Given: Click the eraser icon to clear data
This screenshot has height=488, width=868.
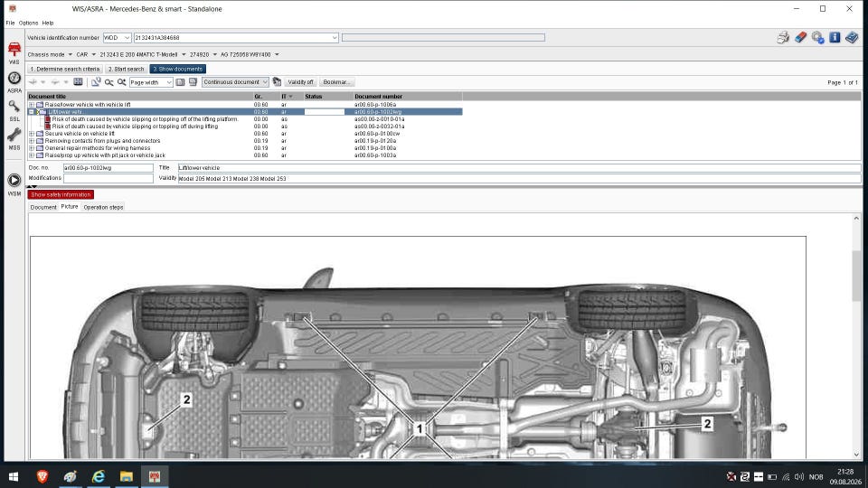Looking at the screenshot, I should point(800,38).
